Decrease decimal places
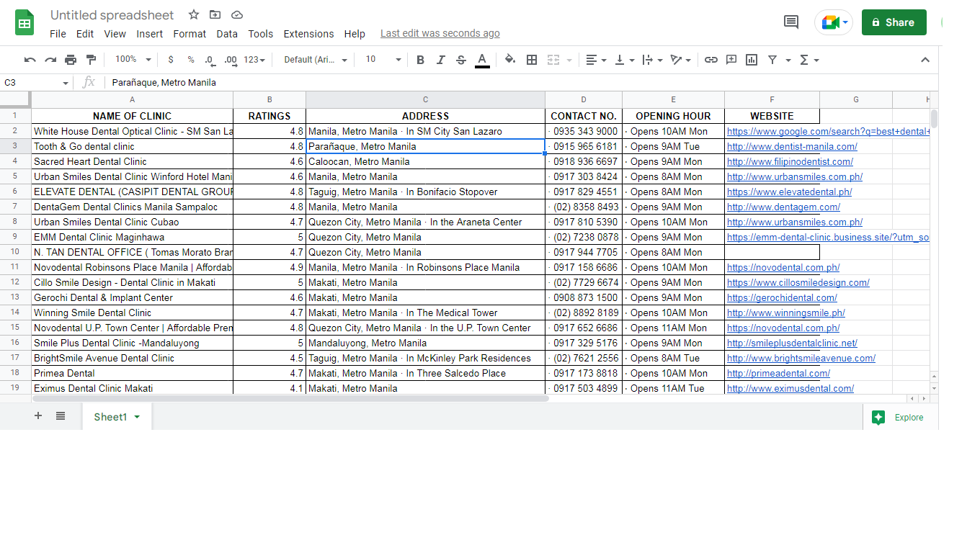The image size is (980, 553). (x=209, y=60)
